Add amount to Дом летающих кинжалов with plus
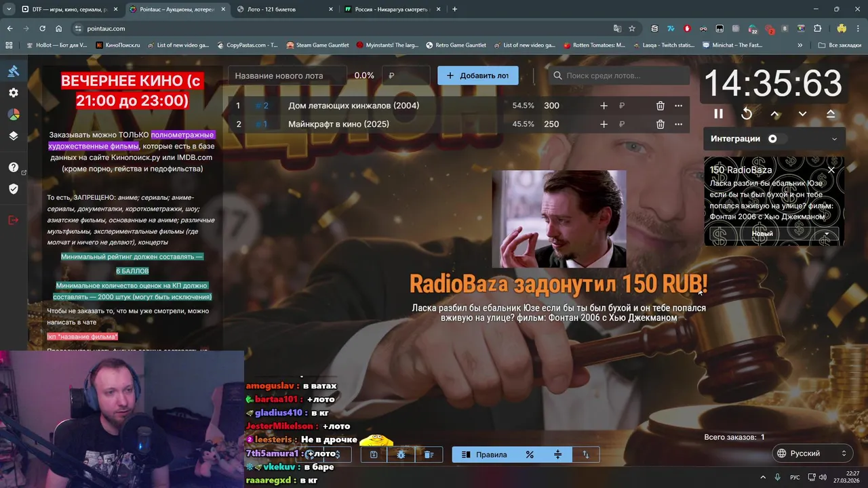The image size is (868, 488). point(604,106)
